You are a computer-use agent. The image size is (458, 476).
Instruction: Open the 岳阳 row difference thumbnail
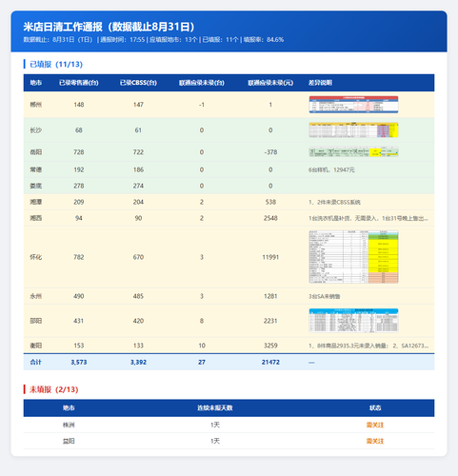[353, 152]
